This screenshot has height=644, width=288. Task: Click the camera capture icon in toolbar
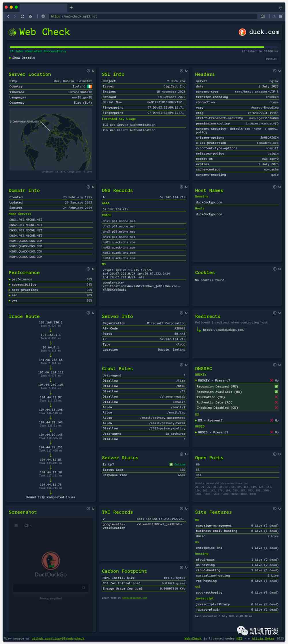point(263,16)
